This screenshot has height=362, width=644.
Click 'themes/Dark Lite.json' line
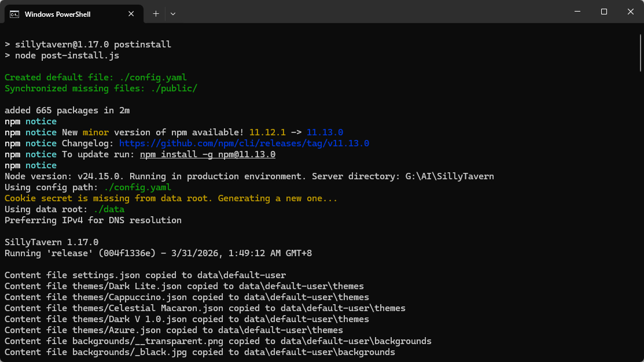184,286
